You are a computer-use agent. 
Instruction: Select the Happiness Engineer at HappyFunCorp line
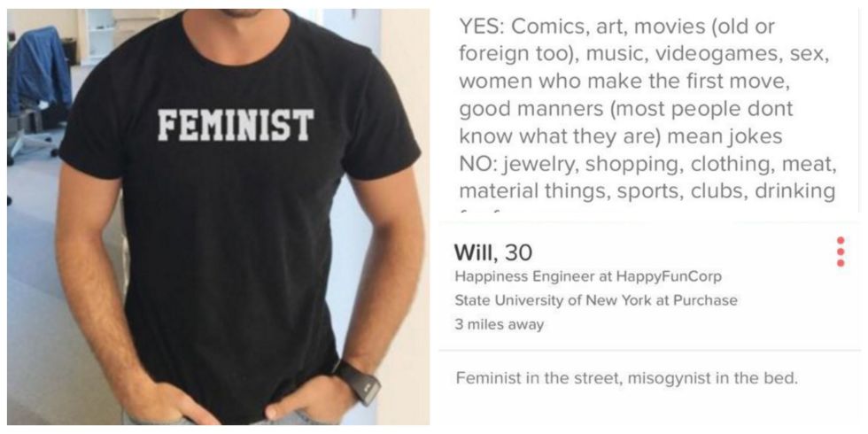[x=588, y=275]
